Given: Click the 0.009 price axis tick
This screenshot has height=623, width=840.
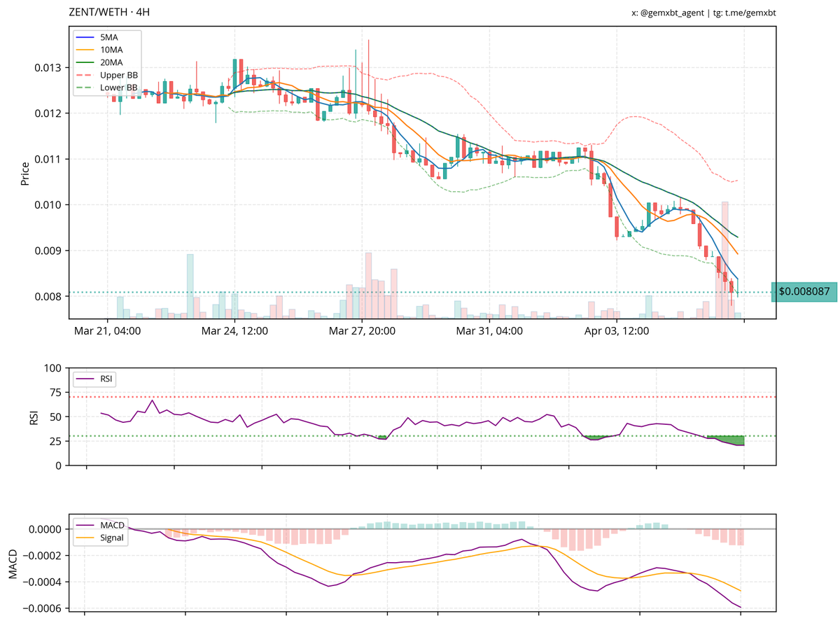Looking at the screenshot, I should pos(49,251).
